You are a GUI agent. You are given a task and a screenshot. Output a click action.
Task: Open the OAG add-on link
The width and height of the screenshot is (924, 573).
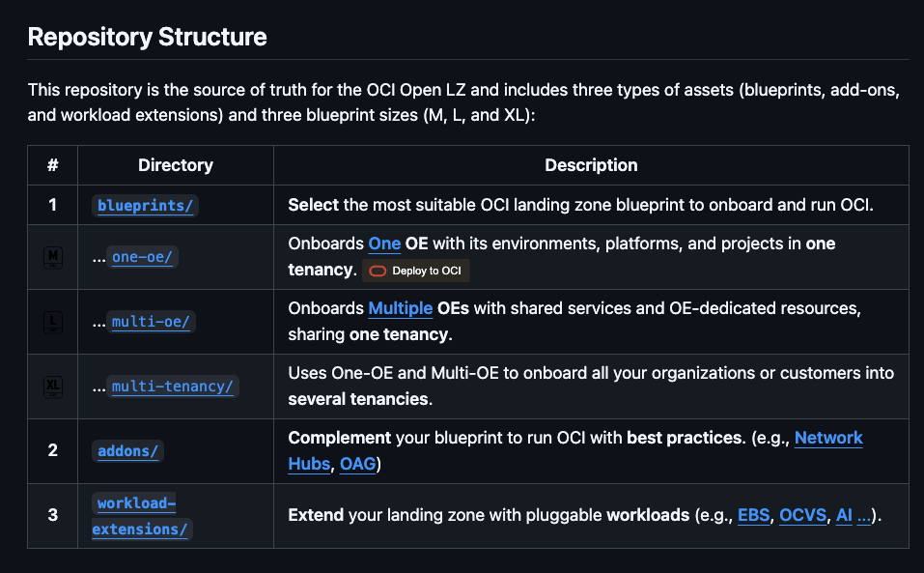click(357, 465)
